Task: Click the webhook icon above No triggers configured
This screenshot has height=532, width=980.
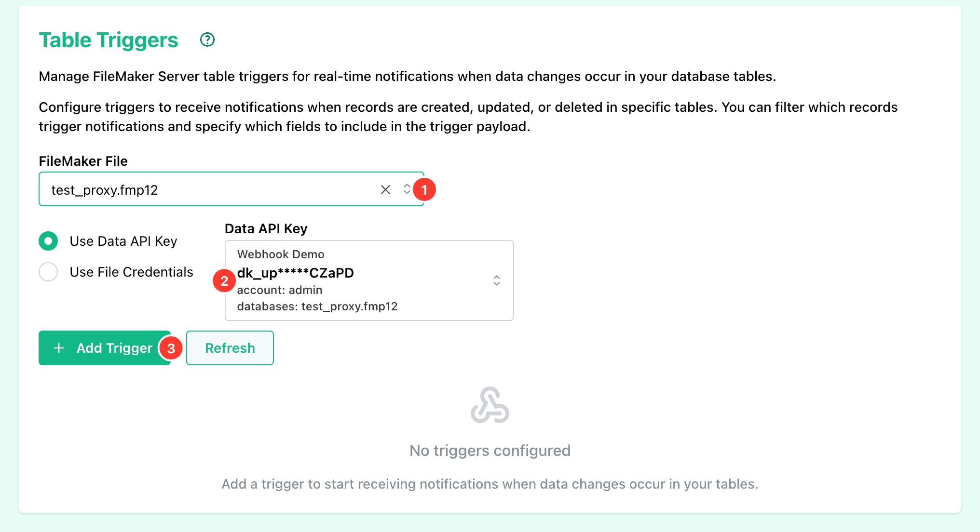Action: click(490, 405)
